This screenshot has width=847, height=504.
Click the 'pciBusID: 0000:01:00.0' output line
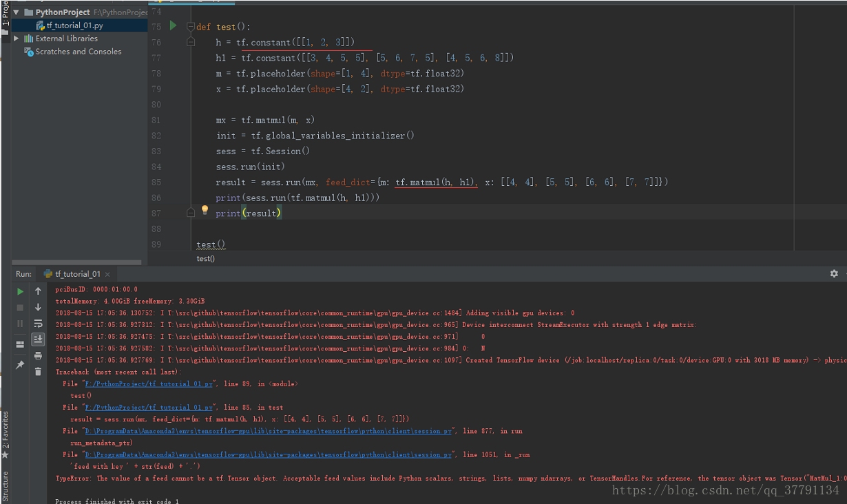pos(96,289)
